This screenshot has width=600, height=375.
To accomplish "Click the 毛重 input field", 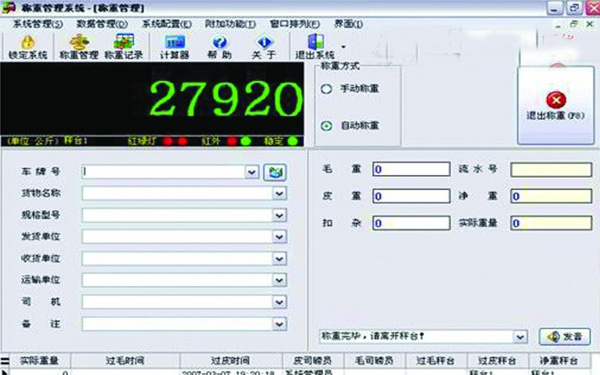I will coord(411,169).
